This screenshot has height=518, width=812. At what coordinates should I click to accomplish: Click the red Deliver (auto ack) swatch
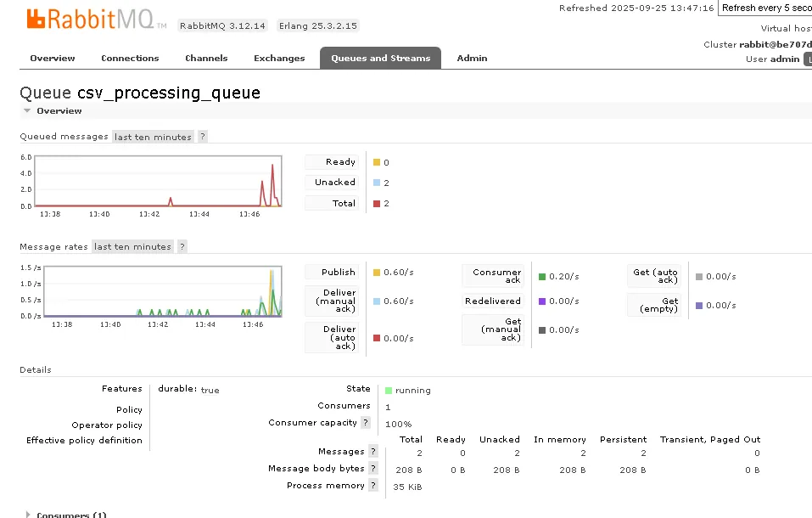click(x=377, y=338)
